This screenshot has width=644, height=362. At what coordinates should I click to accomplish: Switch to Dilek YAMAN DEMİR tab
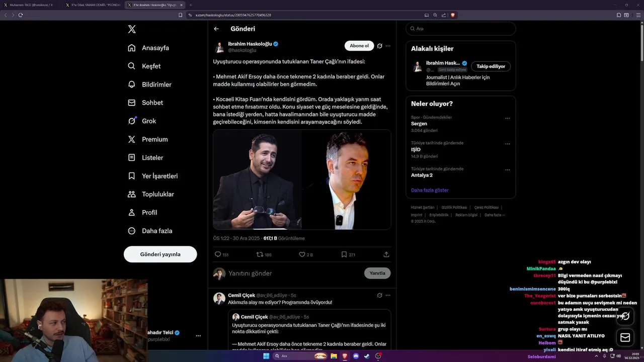tap(93, 5)
